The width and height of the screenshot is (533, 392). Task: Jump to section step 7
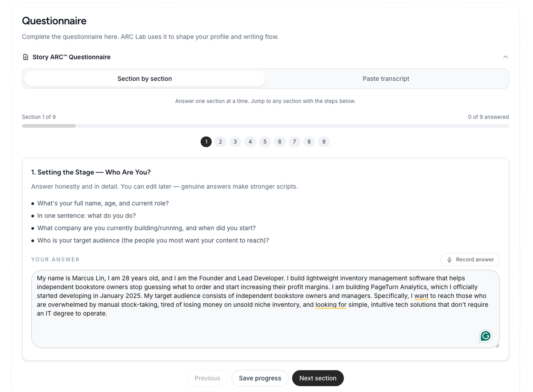pyautogui.click(x=294, y=142)
